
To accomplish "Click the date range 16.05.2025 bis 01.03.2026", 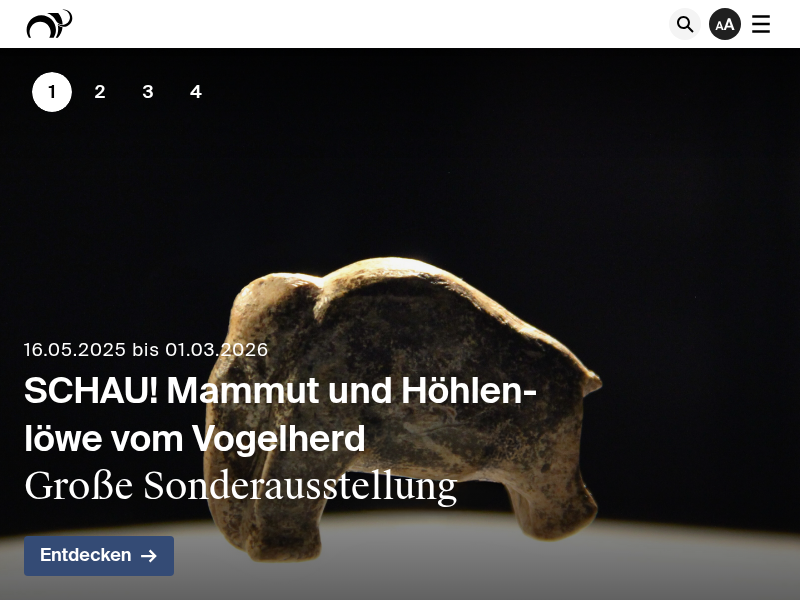I will point(145,349).
